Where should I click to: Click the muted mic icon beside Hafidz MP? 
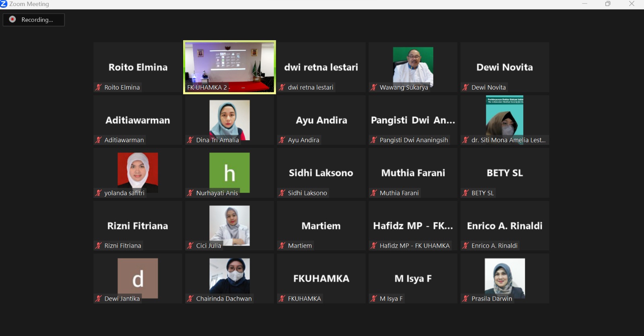tap(374, 246)
